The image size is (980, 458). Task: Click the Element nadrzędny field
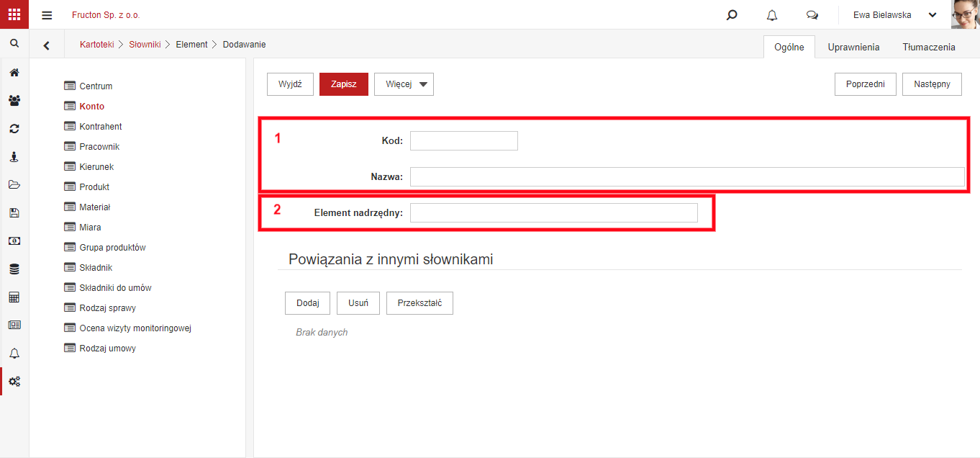click(x=554, y=212)
